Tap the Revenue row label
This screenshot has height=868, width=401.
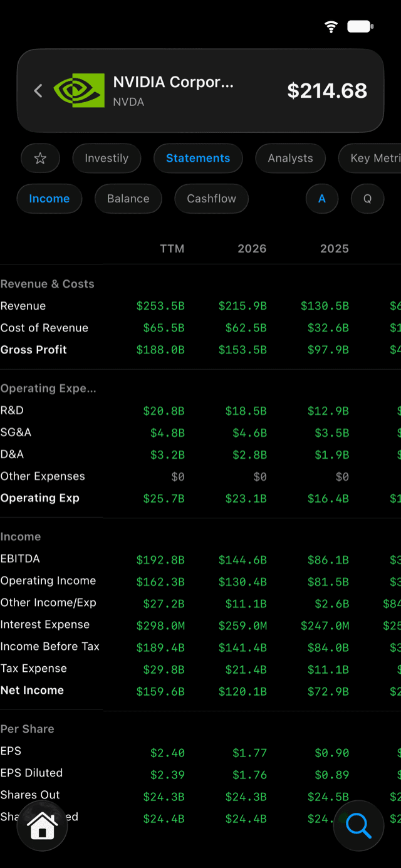pyautogui.click(x=23, y=306)
